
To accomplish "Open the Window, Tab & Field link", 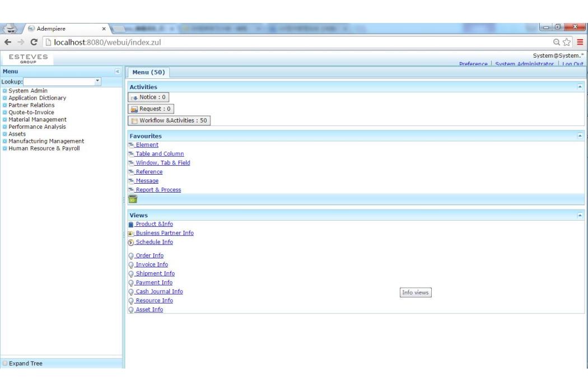I will (163, 163).
